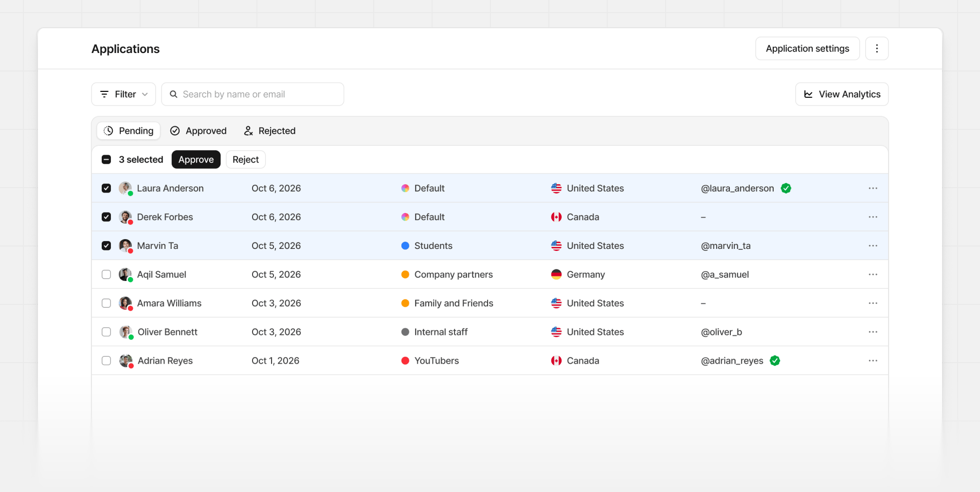Click the search magnifier icon
980x492 pixels.
point(173,94)
